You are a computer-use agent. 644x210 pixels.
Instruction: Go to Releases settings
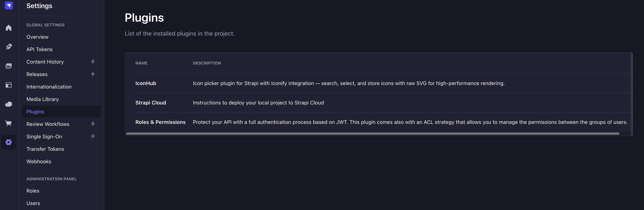point(37,74)
